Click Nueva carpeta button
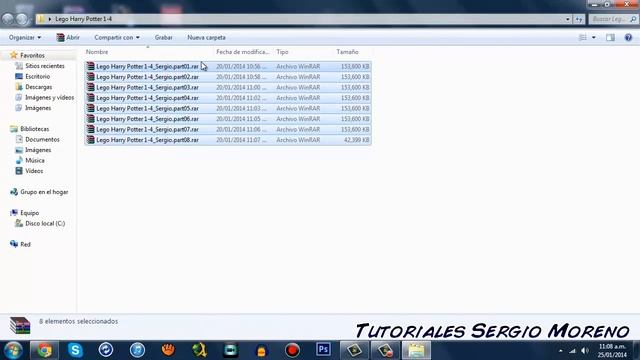Image resolution: width=640 pixels, height=360 pixels. [206, 38]
